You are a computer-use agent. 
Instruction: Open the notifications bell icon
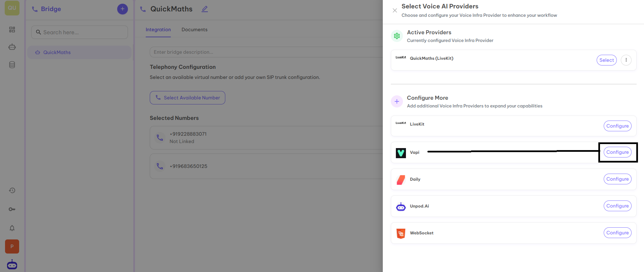coord(12,228)
